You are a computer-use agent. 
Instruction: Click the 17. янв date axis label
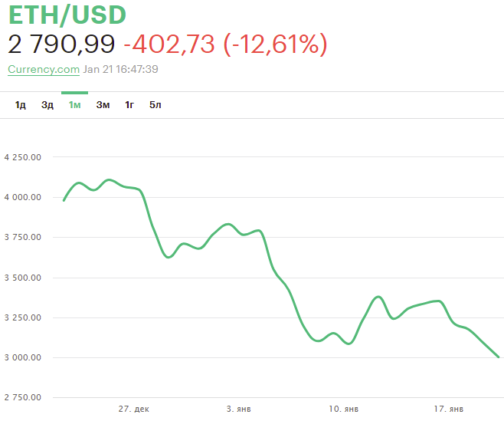point(447,409)
